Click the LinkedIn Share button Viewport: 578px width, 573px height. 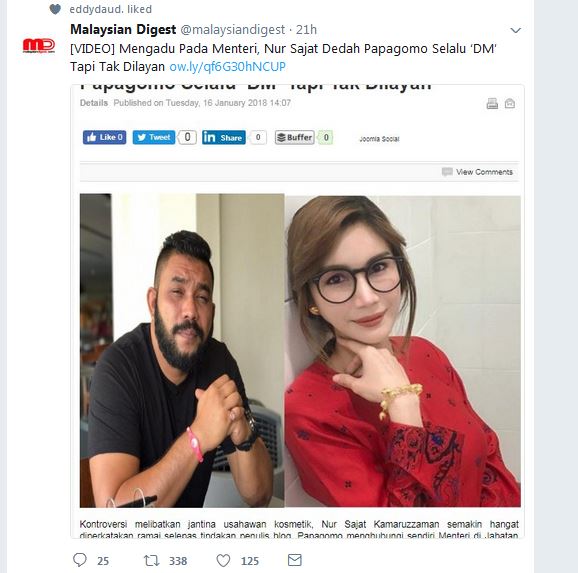(224, 138)
